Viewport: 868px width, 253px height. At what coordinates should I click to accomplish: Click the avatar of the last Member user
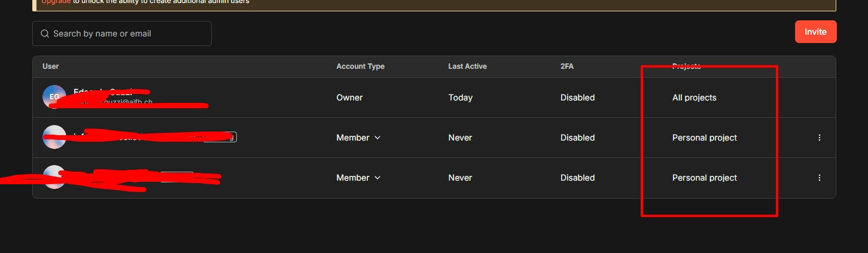tap(54, 177)
